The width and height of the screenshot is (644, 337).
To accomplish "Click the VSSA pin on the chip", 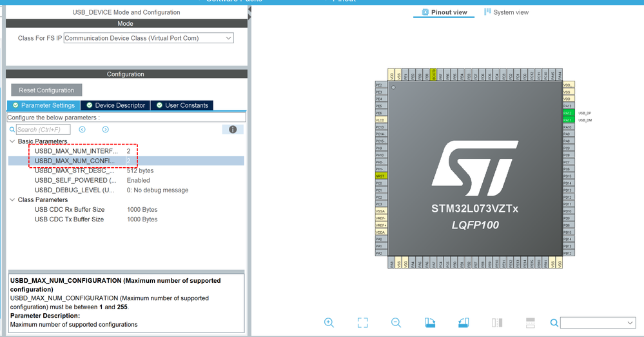I will point(381,211).
